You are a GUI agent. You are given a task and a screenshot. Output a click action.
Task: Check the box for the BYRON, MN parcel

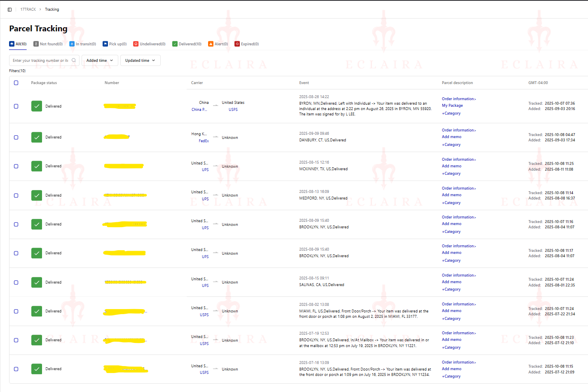tap(16, 106)
